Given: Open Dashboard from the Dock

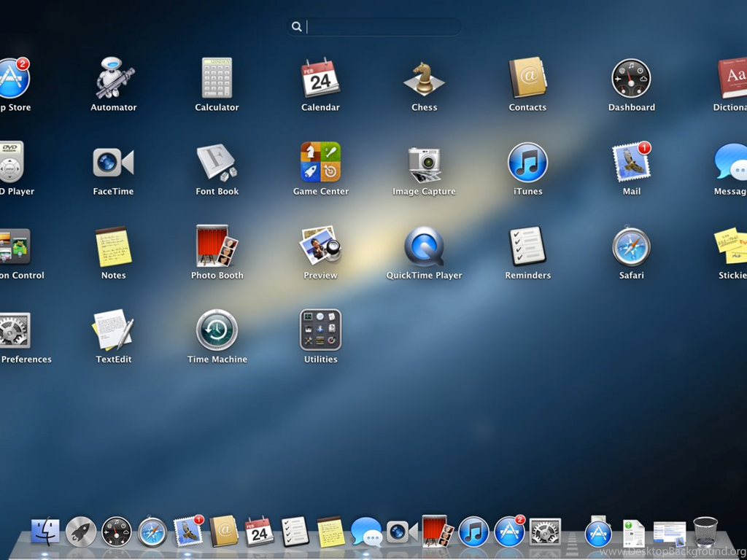Looking at the screenshot, I should [116, 532].
